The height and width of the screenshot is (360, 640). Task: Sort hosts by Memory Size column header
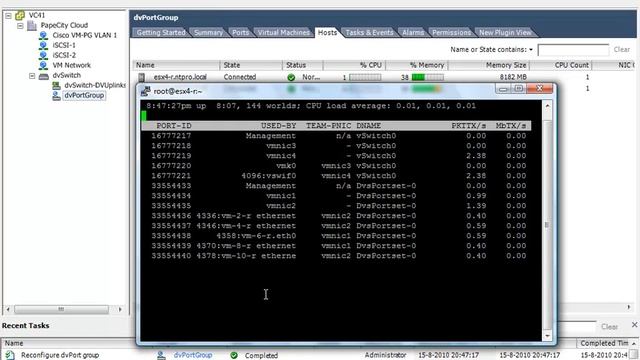[489, 65]
